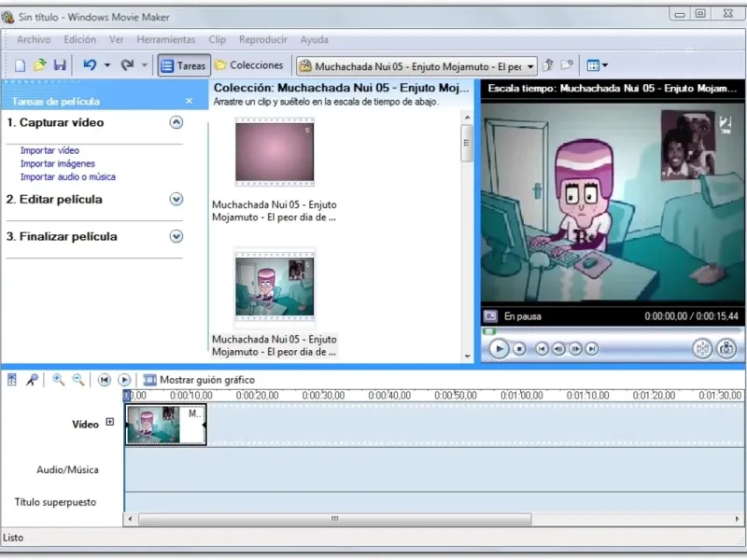Play the preview monitor video
Image resolution: width=747 pixels, height=560 pixels.
[x=499, y=349]
